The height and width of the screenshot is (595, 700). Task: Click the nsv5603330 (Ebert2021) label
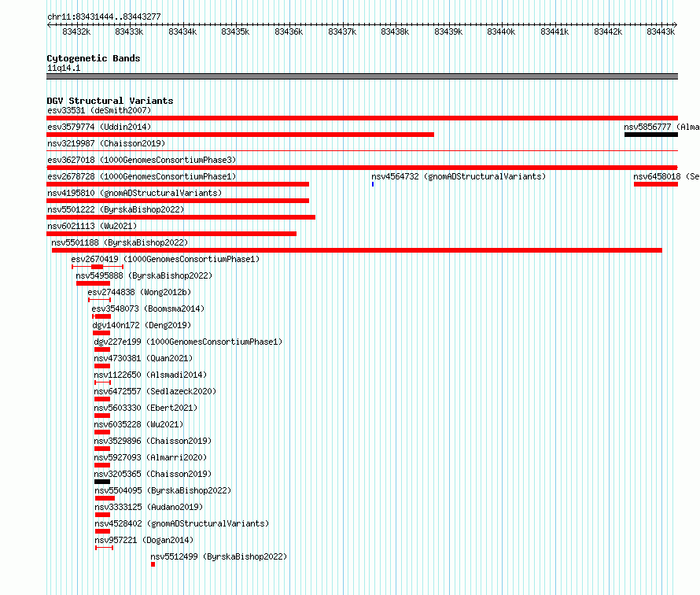coord(146,408)
